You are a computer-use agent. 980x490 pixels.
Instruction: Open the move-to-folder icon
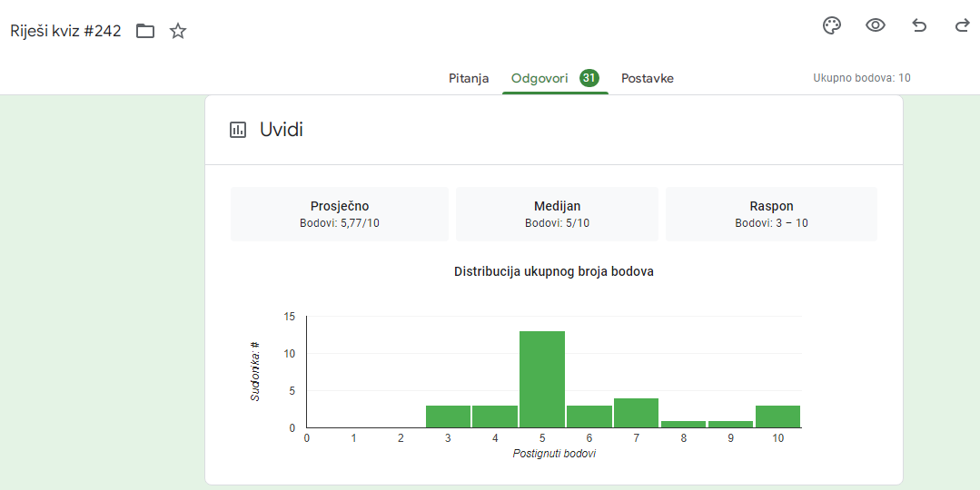145,31
